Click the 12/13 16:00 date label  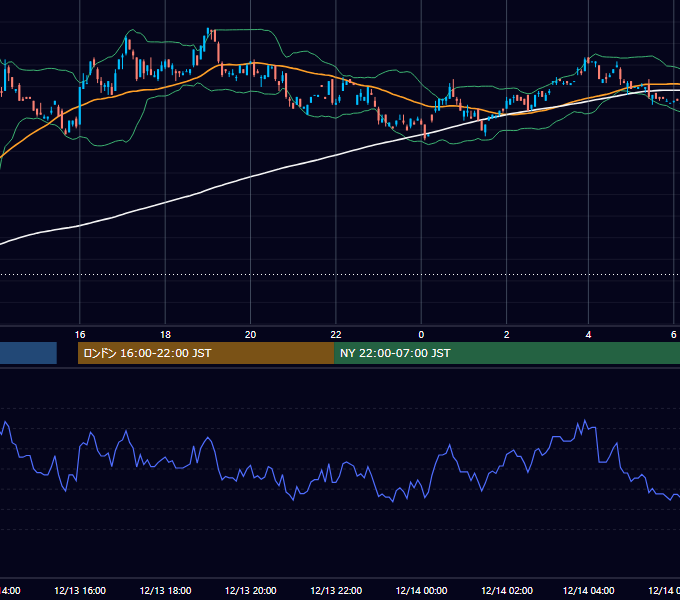tap(80, 590)
